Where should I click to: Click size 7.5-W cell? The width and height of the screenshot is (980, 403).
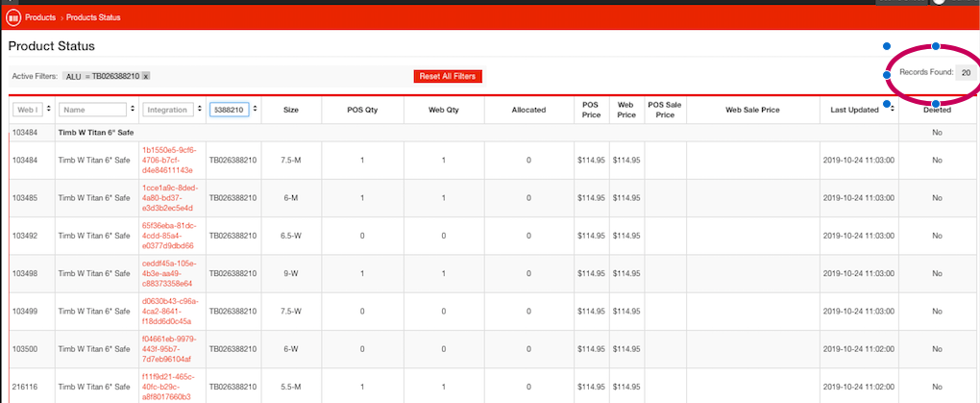pyautogui.click(x=291, y=311)
